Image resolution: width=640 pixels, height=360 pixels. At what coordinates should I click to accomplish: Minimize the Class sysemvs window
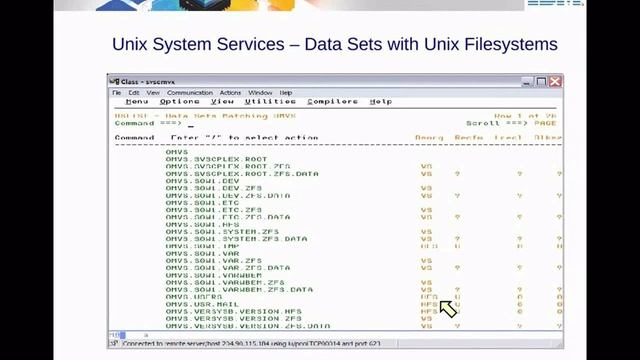(x=527, y=82)
